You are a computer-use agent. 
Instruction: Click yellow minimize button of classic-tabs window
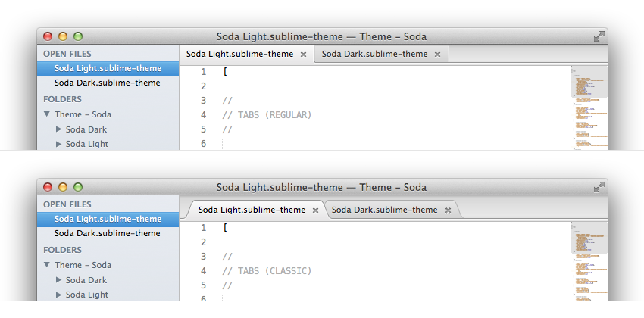pos(63,187)
